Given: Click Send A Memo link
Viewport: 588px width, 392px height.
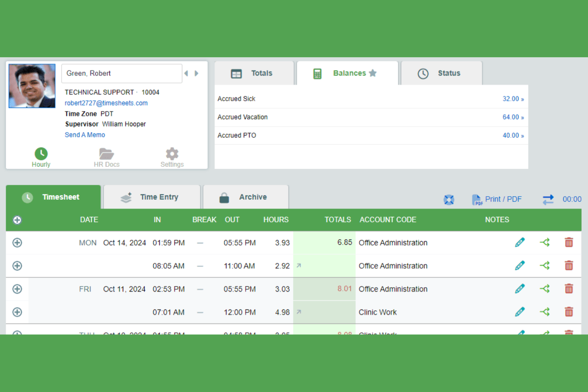Looking at the screenshot, I should tap(85, 135).
